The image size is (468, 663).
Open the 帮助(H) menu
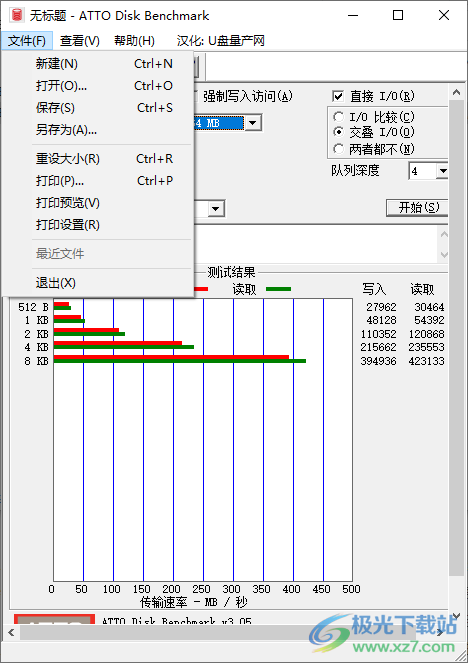point(134,41)
